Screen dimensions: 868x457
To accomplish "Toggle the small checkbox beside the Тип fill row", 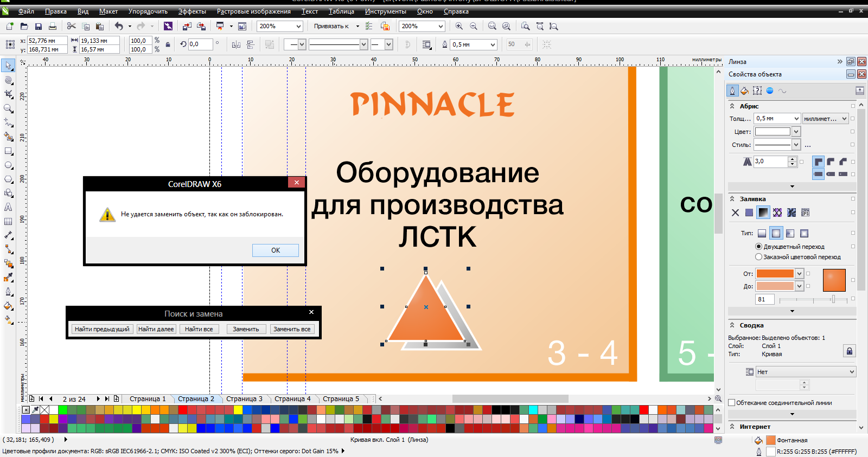I will tap(853, 233).
